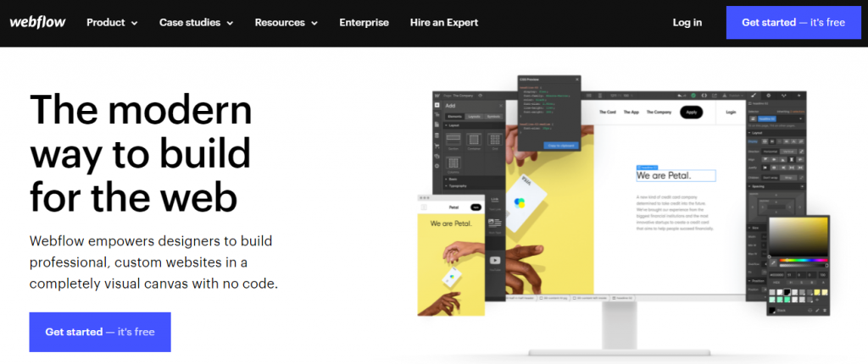Image resolution: width=868 pixels, height=364 pixels.
Task: Click the rainbow hue slider in color picker
Action: (x=804, y=260)
